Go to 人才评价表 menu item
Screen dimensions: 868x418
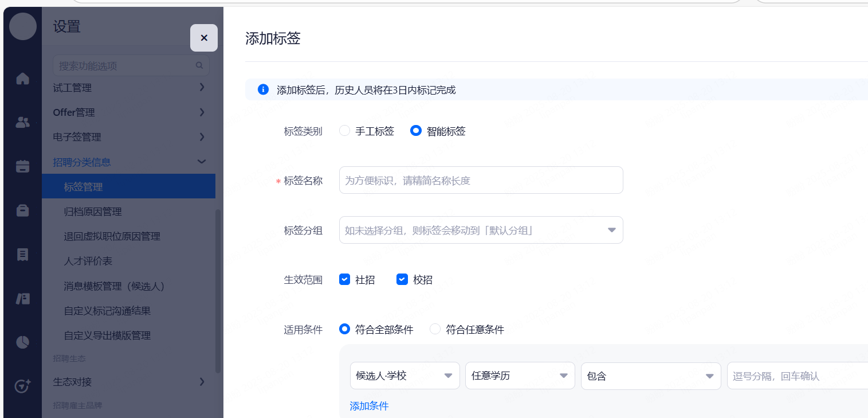pos(88,261)
